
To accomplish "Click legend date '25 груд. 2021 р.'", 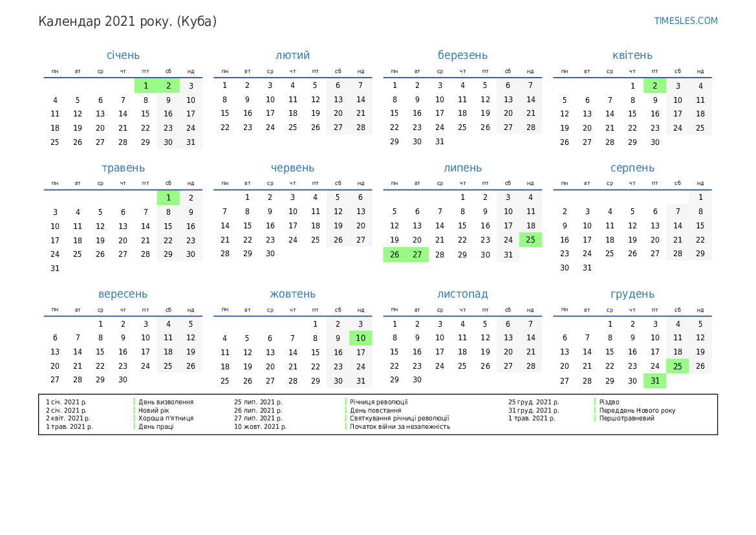I will click(x=534, y=402).
